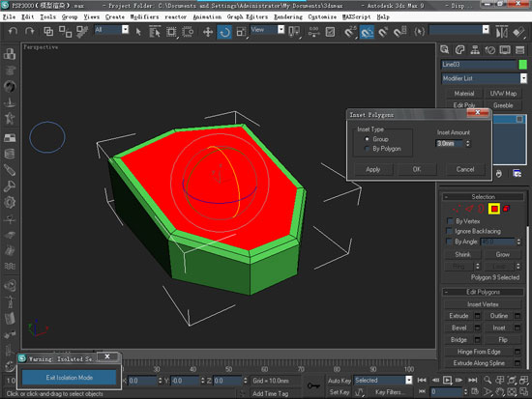
Task: Click the Set Keys key icon
Action: (x=313, y=385)
